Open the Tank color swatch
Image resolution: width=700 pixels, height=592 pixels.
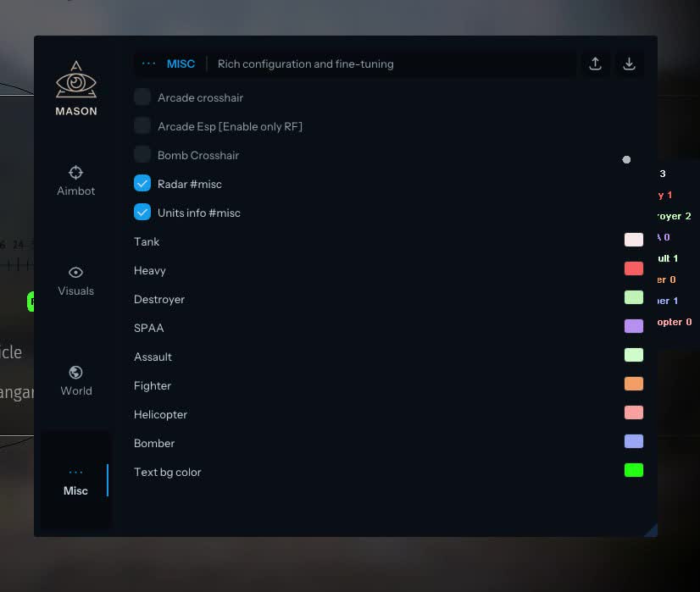click(x=633, y=241)
